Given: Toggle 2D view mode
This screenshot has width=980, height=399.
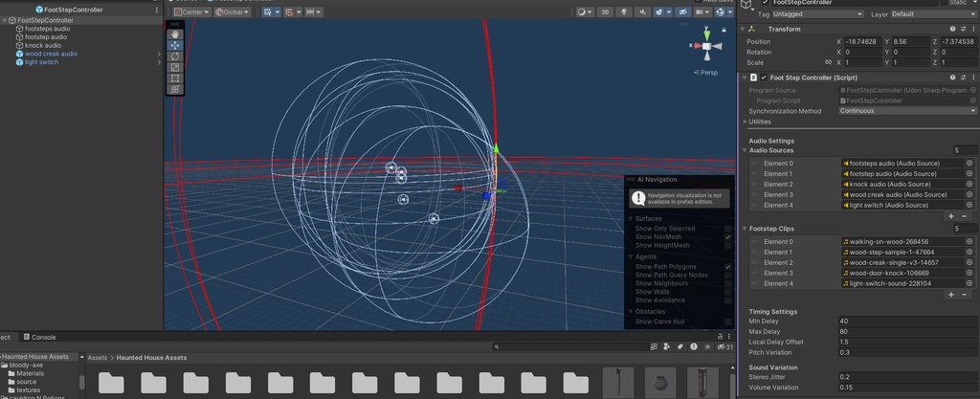Looking at the screenshot, I should [x=605, y=11].
